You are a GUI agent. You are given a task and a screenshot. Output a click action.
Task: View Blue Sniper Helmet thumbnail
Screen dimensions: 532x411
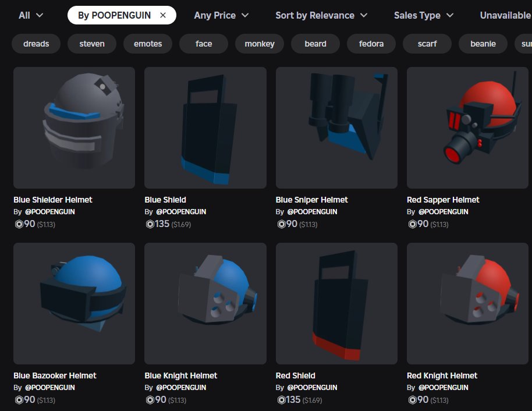[x=336, y=127]
